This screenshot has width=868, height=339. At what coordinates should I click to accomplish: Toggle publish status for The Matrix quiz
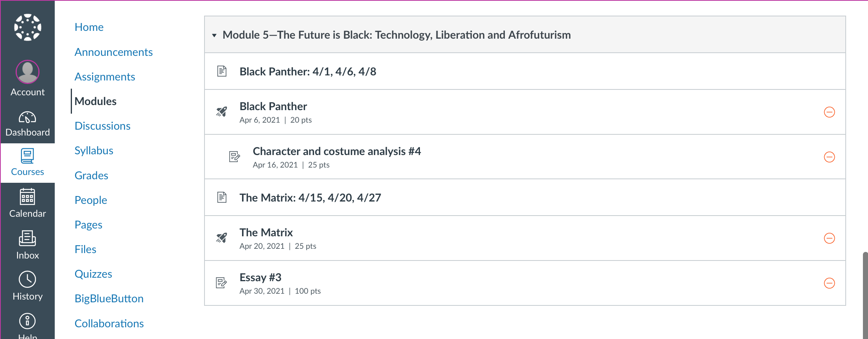pyautogui.click(x=829, y=238)
